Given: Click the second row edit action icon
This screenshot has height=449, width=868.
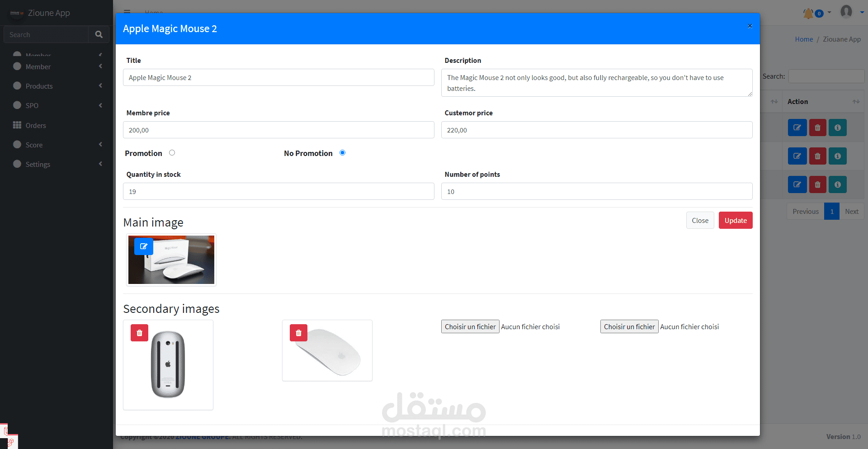Looking at the screenshot, I should (x=797, y=156).
